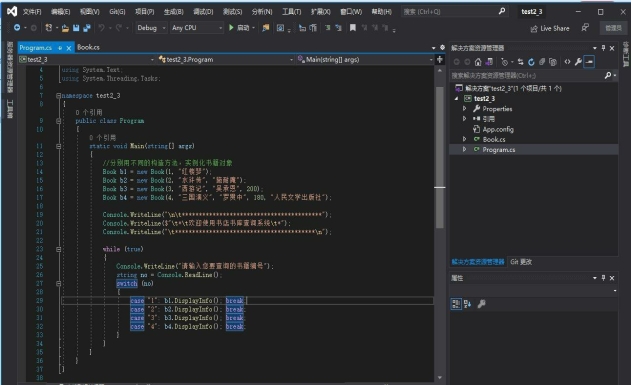
Task: Click the Redo arrow icon
Action: (x=119, y=28)
